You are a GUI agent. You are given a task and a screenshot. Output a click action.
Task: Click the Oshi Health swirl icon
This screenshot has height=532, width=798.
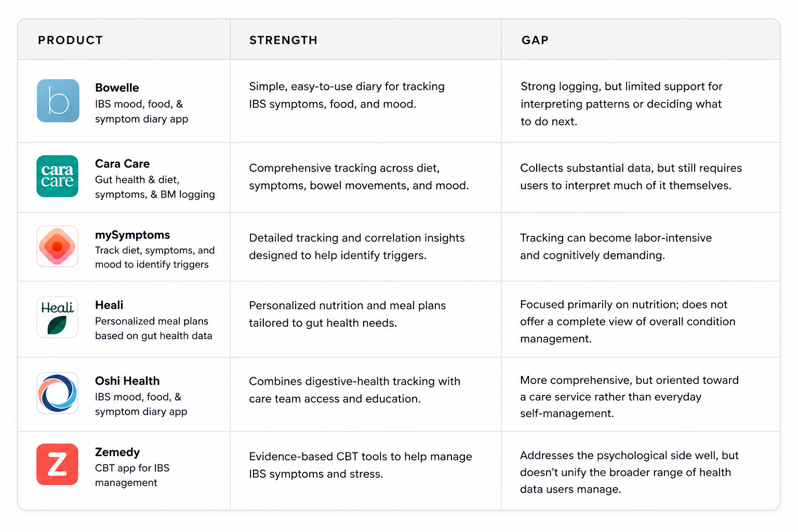(58, 393)
